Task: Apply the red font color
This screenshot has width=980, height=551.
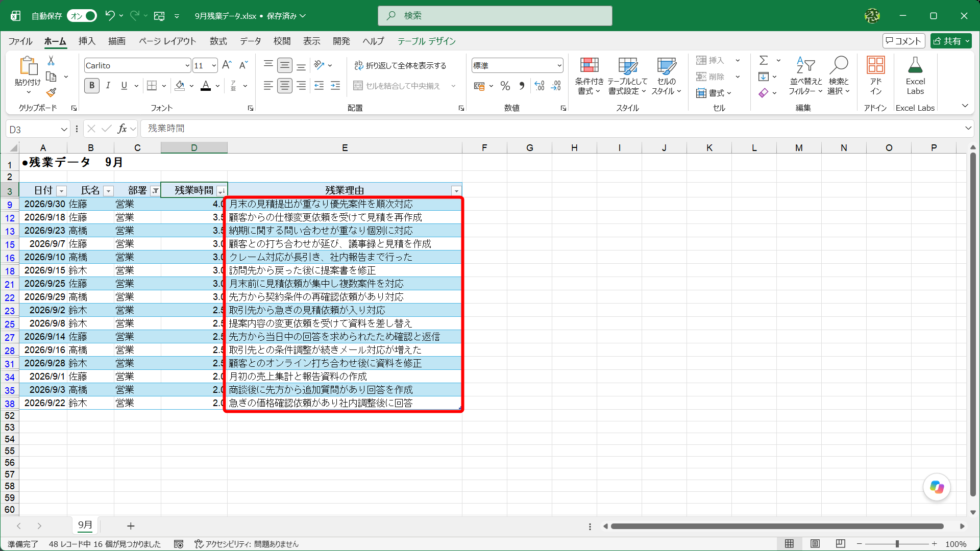Action: point(206,86)
